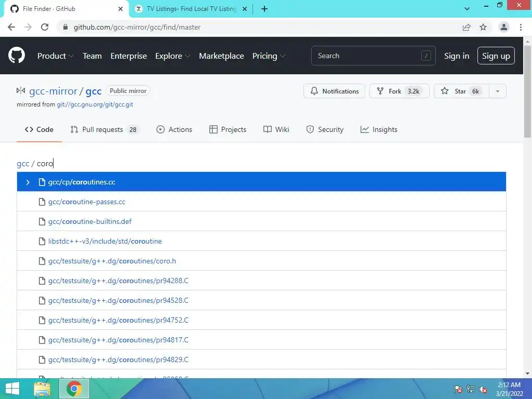Viewport: 532px width, 399px height.
Task: Open the Star lists dropdown arrow
Action: (498, 91)
